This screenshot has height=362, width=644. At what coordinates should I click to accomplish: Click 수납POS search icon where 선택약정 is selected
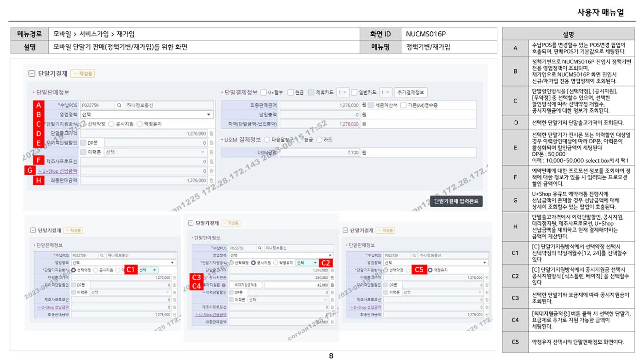pyautogui.click(x=102, y=255)
